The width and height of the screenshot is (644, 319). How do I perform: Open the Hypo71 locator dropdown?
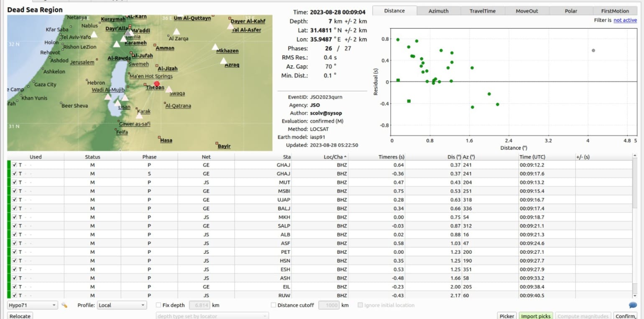point(32,305)
